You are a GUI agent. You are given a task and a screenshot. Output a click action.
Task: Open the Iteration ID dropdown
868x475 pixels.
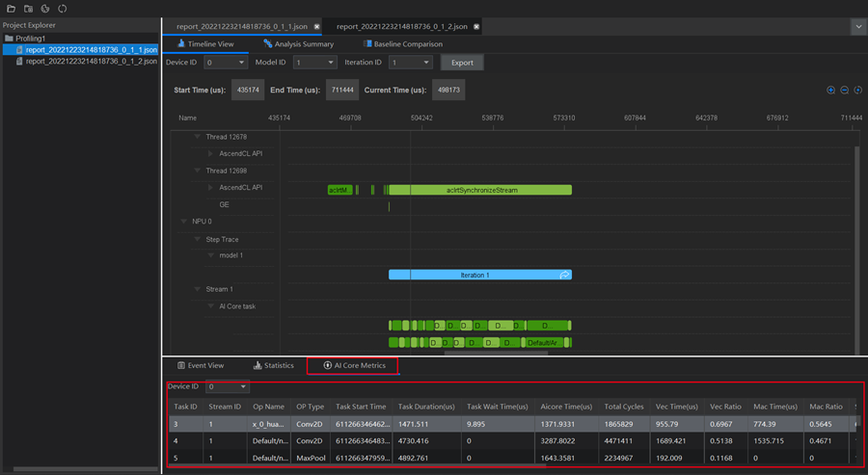coord(410,63)
